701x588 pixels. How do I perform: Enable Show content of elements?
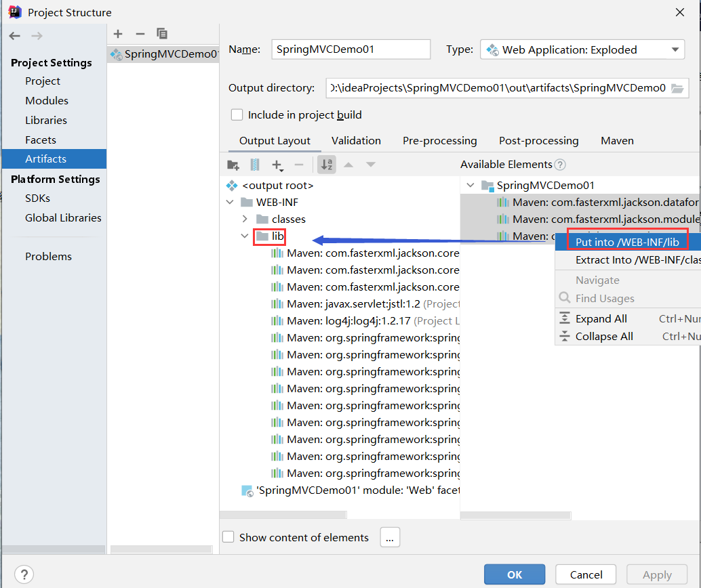click(228, 537)
